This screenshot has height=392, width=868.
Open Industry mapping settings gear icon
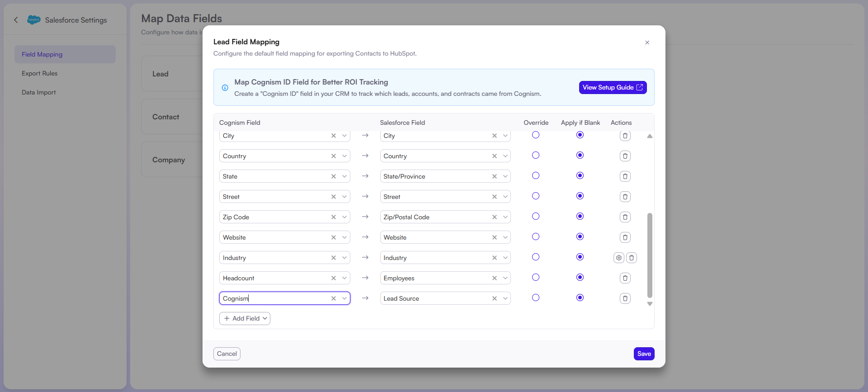[618, 258]
